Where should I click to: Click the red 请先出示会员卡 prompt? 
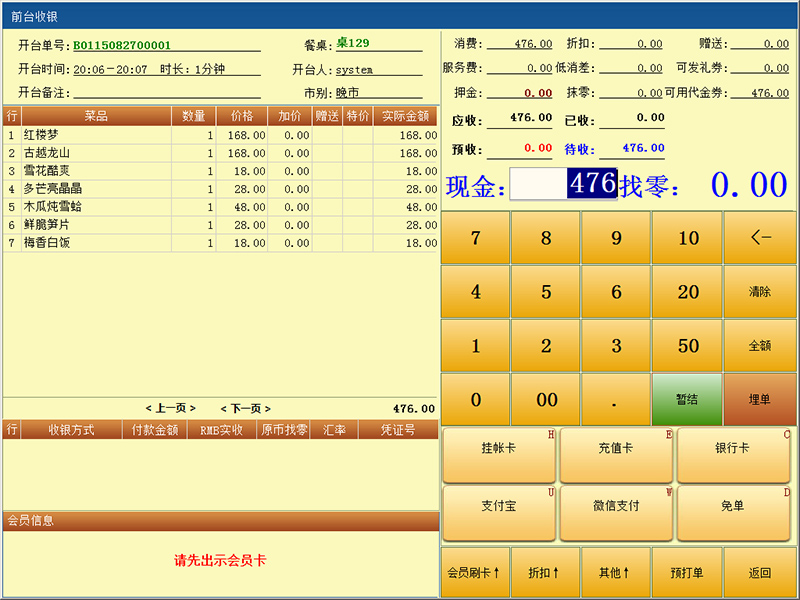[x=220, y=561]
